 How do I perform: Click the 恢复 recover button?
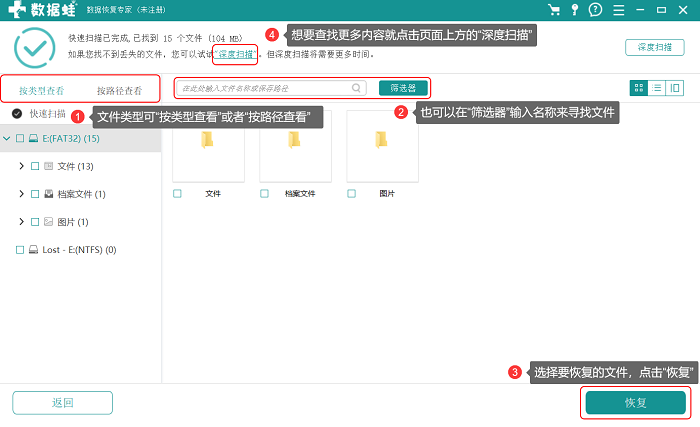tap(635, 402)
